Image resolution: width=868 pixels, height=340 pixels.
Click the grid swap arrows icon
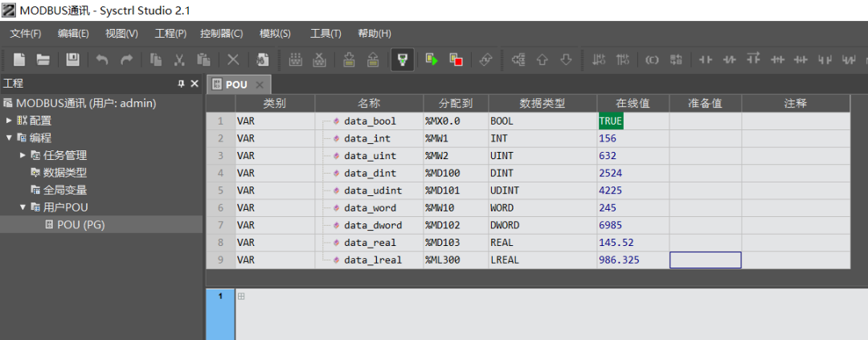(x=676, y=59)
